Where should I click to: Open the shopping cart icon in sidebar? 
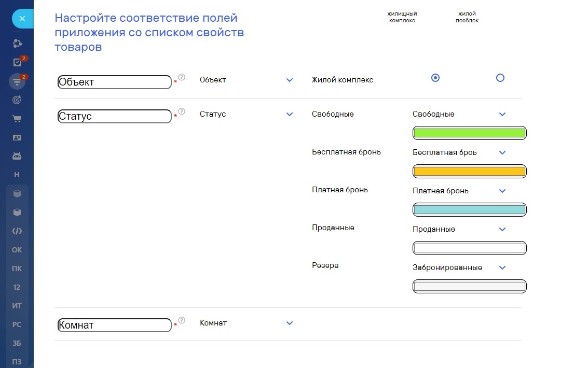pyautogui.click(x=17, y=119)
